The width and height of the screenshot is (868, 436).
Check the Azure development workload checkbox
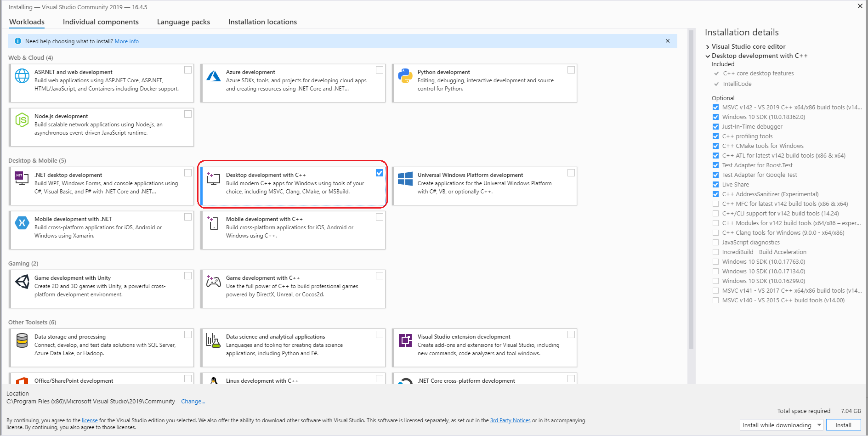(380, 70)
